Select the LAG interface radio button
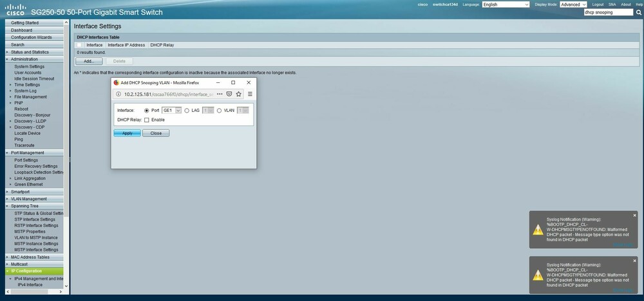 coord(187,111)
